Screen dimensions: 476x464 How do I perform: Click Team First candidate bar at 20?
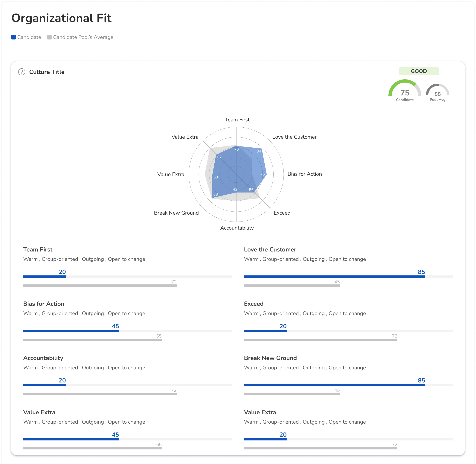point(44,277)
